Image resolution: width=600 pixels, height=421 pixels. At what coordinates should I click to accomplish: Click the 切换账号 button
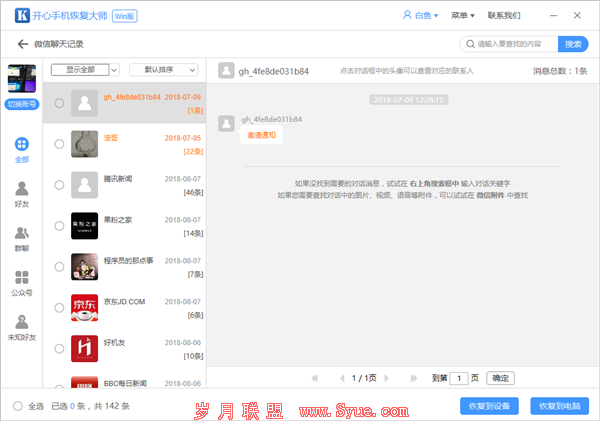pos(22,104)
